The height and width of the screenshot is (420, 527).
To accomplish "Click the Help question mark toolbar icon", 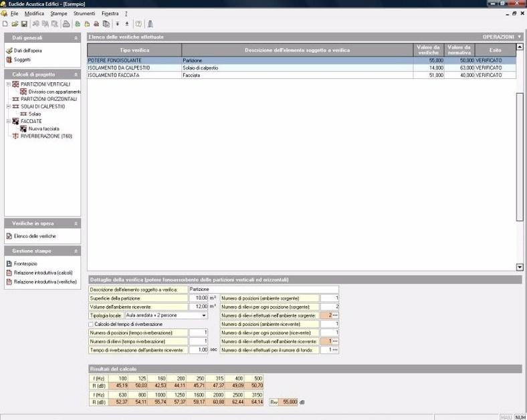I will (x=138, y=23).
